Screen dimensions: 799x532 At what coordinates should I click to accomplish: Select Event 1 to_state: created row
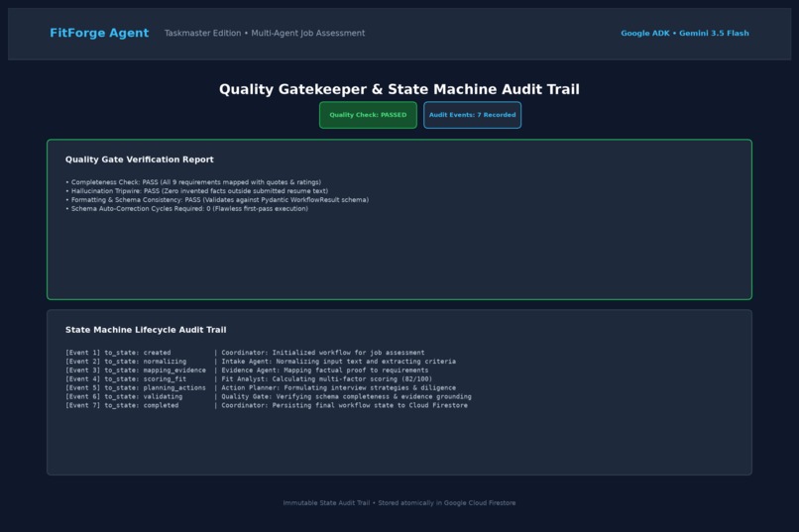[x=245, y=353]
